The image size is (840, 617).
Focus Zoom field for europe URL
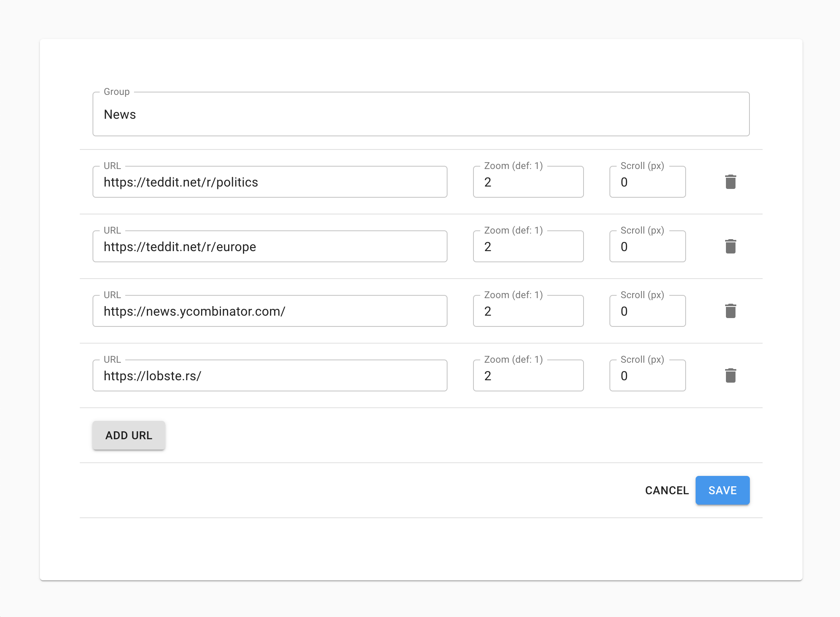[x=528, y=247]
